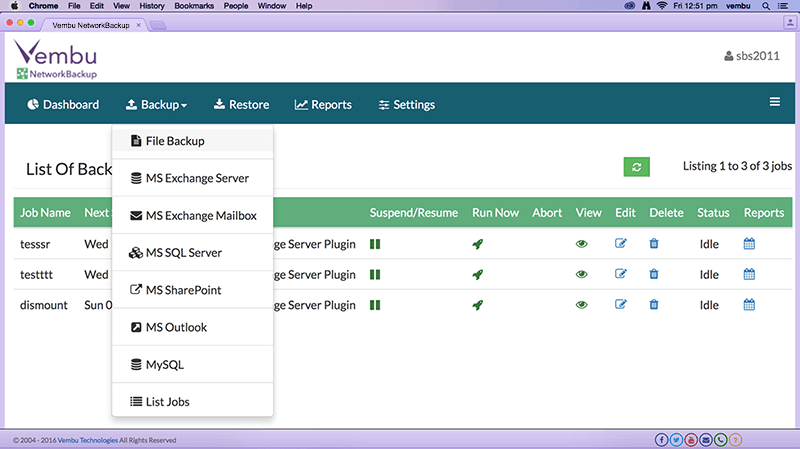The image size is (800, 449).
Task: Click the testttt job name
Action: (36, 275)
